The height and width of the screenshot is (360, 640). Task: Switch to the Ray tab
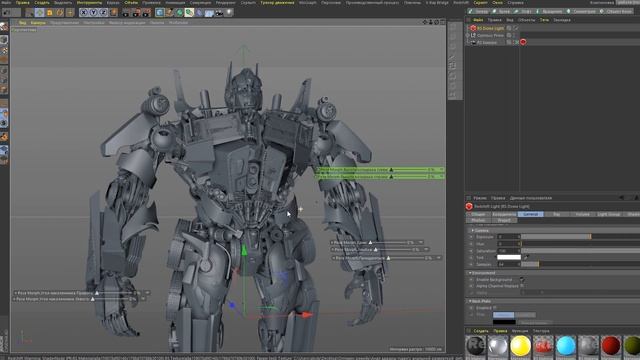point(556,214)
